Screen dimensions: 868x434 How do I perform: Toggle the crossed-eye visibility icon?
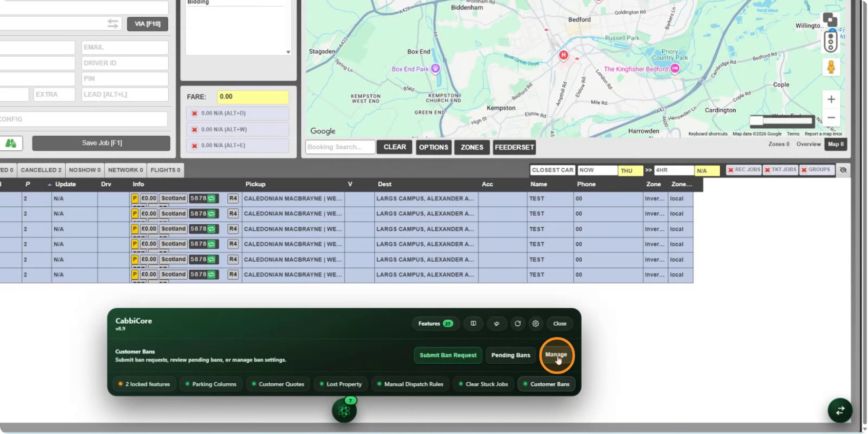[x=843, y=170]
